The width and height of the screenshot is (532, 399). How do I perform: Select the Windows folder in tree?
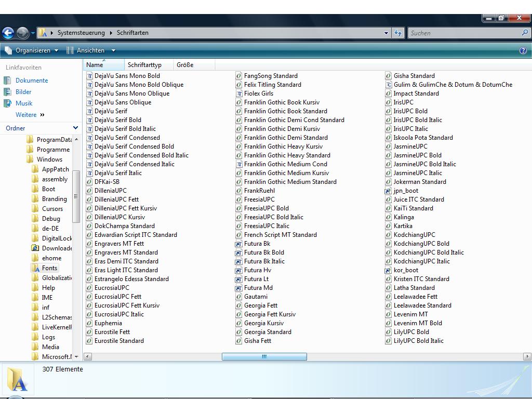coord(49,159)
